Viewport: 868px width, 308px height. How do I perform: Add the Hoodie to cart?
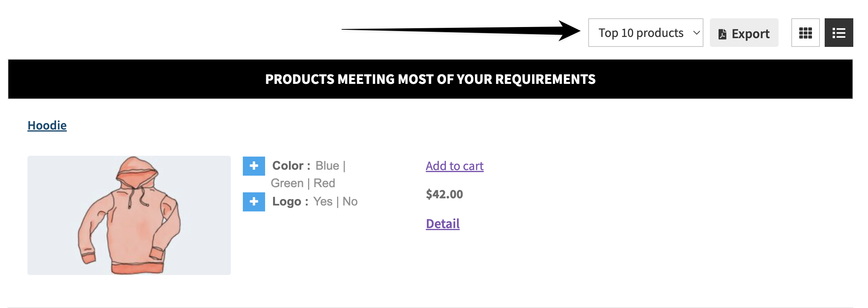tap(455, 166)
